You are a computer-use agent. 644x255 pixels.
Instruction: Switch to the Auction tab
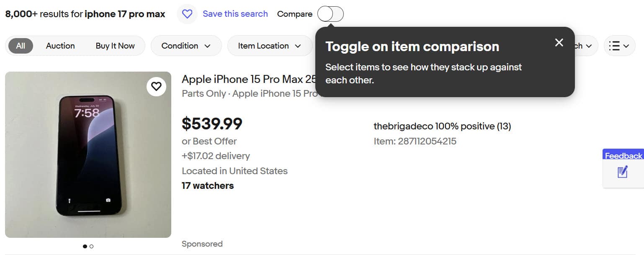pos(60,46)
